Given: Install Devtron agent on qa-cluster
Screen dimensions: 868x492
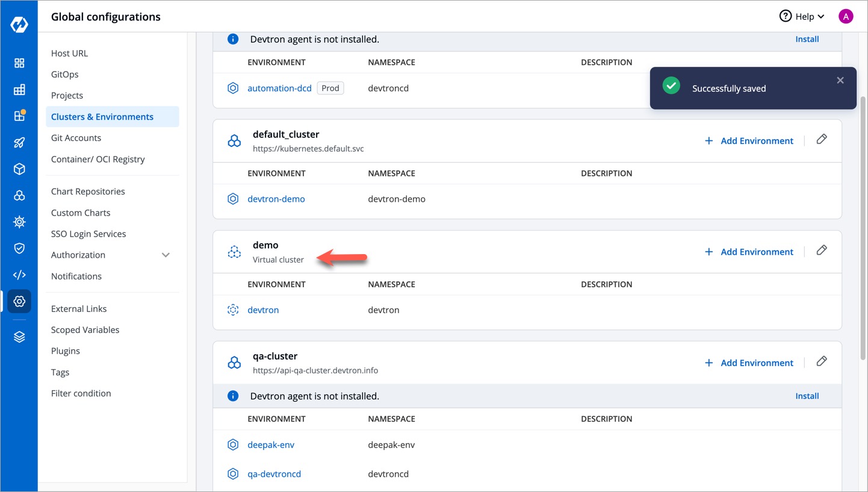Looking at the screenshot, I should click(x=807, y=396).
